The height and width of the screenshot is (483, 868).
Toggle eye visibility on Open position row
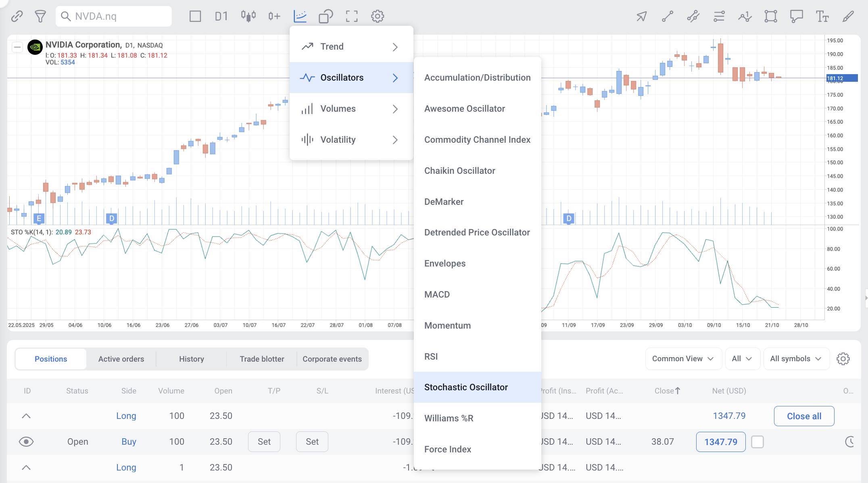(x=26, y=441)
